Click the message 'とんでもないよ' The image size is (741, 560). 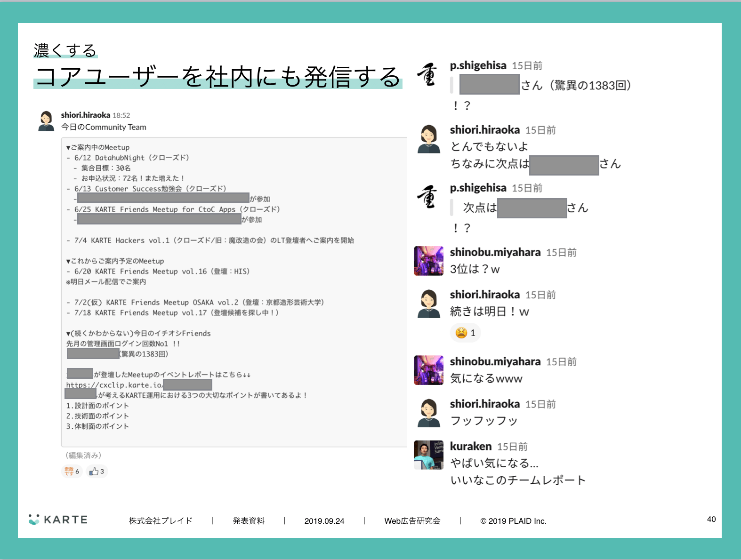click(489, 147)
